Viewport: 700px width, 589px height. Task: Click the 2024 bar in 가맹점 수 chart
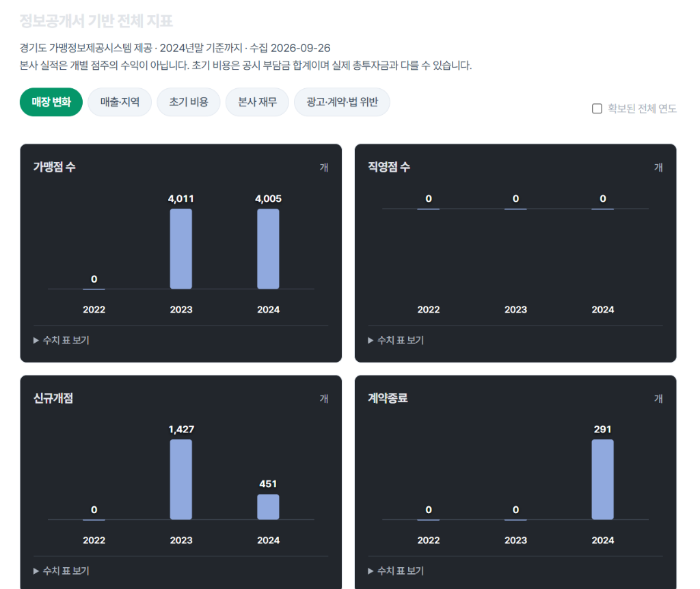coord(268,249)
